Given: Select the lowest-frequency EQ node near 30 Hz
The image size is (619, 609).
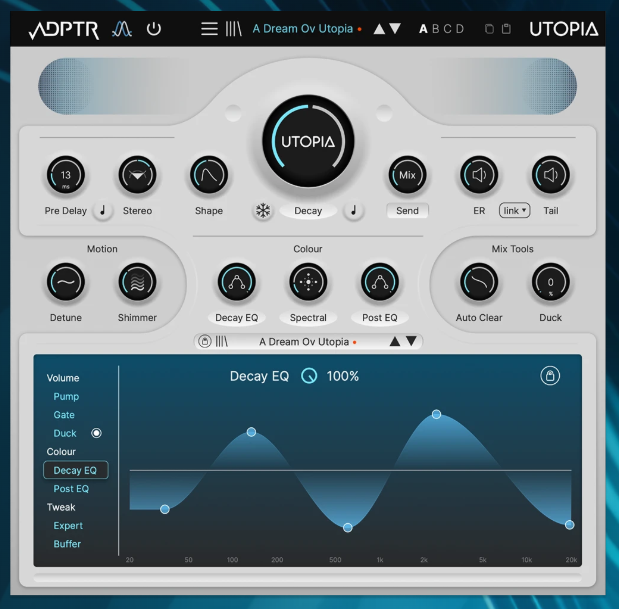Looking at the screenshot, I should 165,509.
